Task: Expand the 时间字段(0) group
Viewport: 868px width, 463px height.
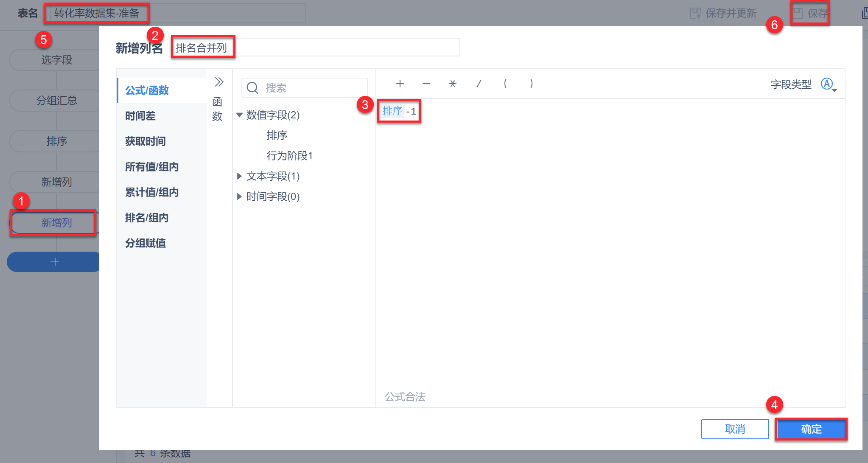Action: (239, 196)
